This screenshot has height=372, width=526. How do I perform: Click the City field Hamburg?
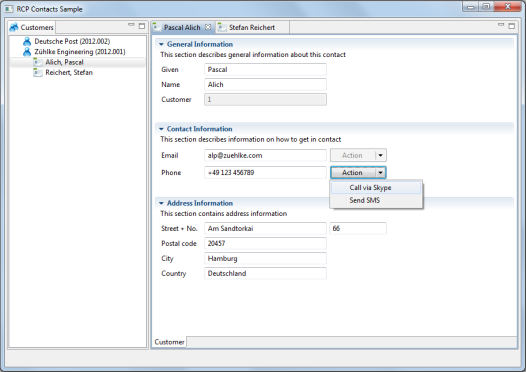(x=265, y=259)
